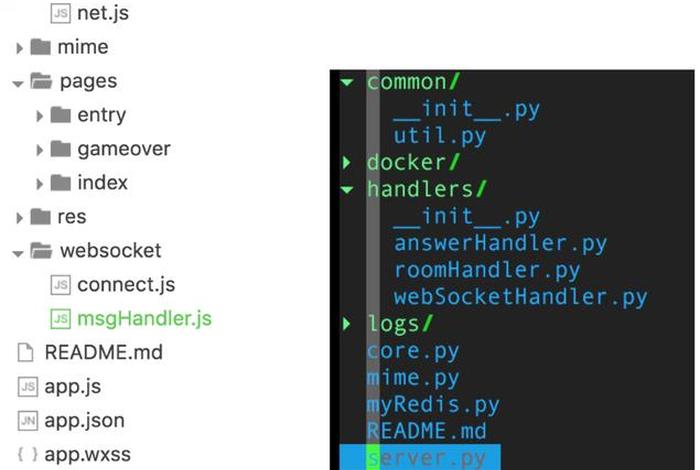Click the JS icon beside connect.js
Image resolution: width=700 pixels, height=470 pixels.
click(x=59, y=285)
